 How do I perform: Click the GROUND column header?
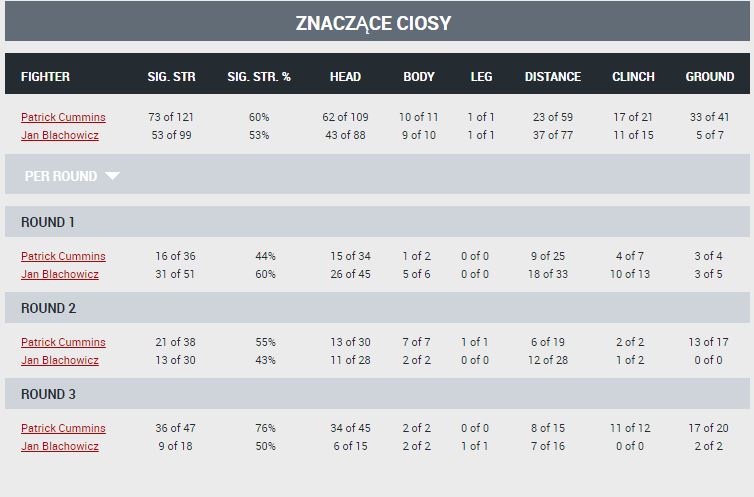tap(710, 77)
